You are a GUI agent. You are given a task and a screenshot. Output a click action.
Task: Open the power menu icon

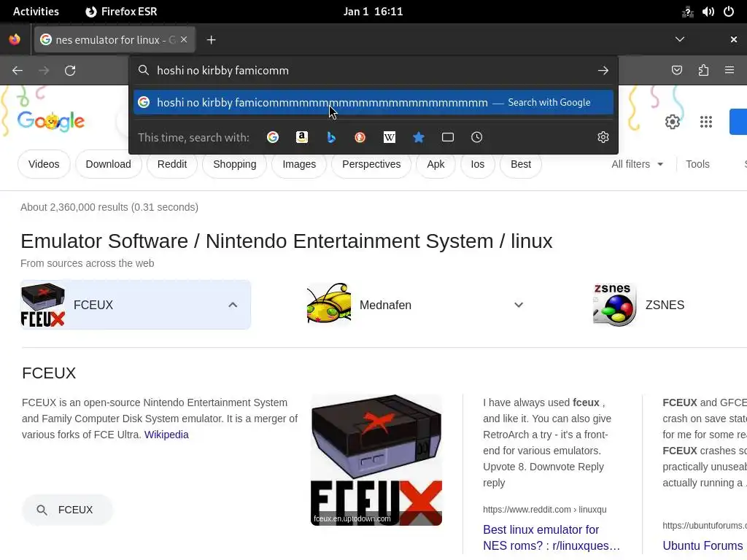point(729,12)
